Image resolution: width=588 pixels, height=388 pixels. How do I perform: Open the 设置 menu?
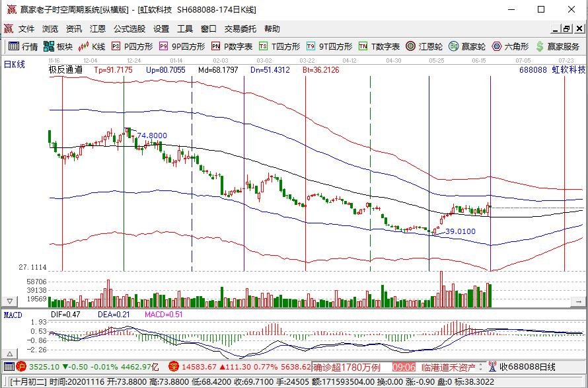(x=161, y=29)
